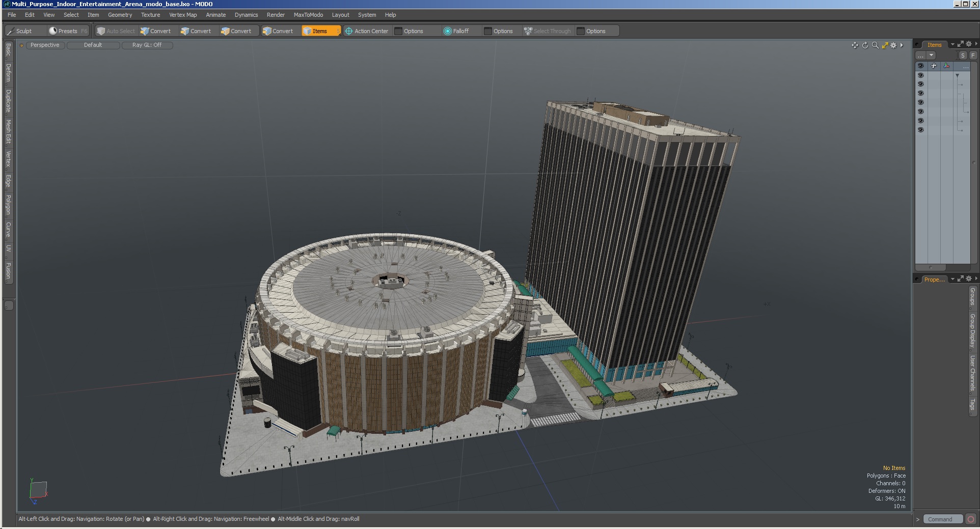The height and width of the screenshot is (529, 980).
Task: Click the Items panel vertical scrollbar
Action: click(974, 163)
